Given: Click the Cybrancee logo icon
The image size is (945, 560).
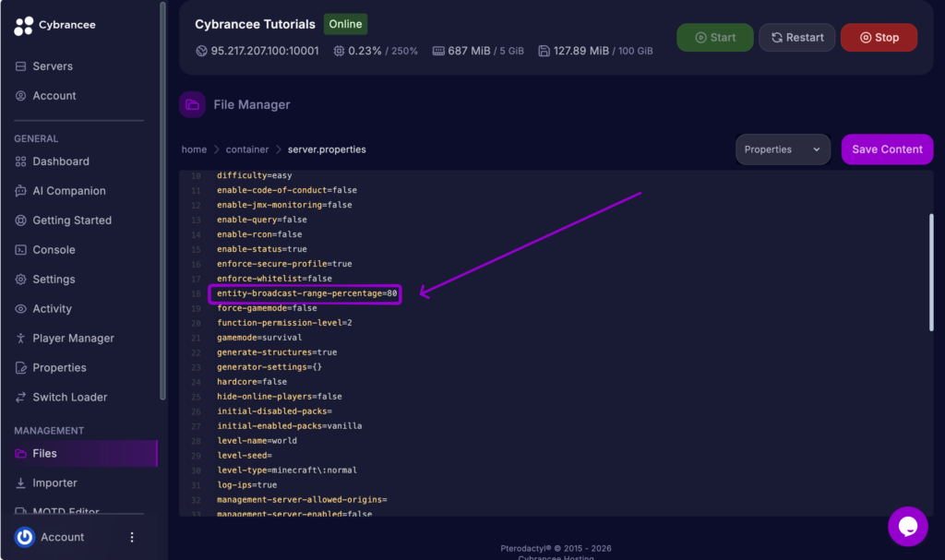Looking at the screenshot, I should 23,26.
